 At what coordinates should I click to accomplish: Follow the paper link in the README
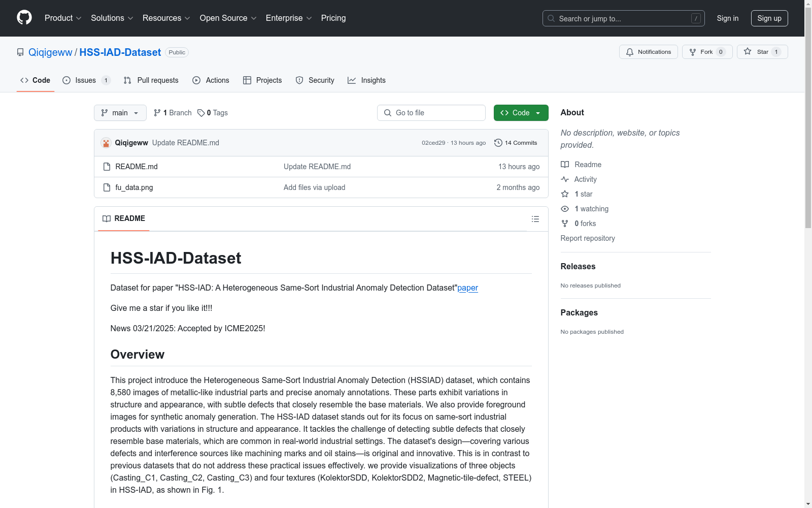tap(467, 288)
